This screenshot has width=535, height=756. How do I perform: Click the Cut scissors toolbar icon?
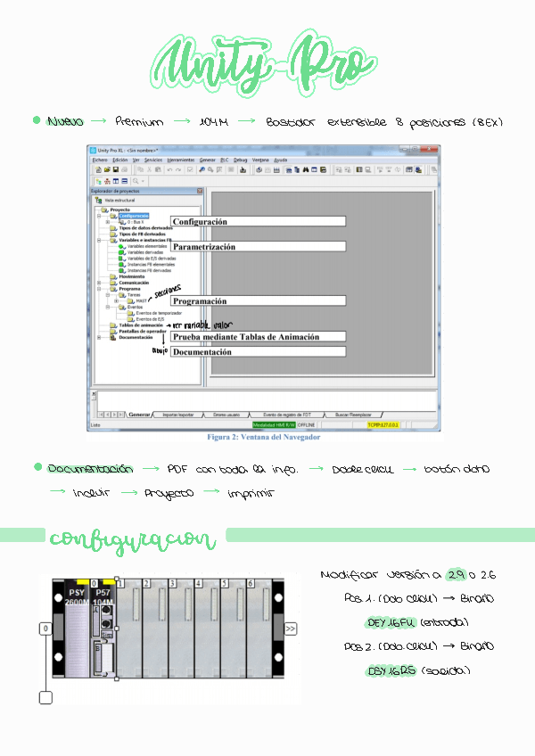(149, 169)
